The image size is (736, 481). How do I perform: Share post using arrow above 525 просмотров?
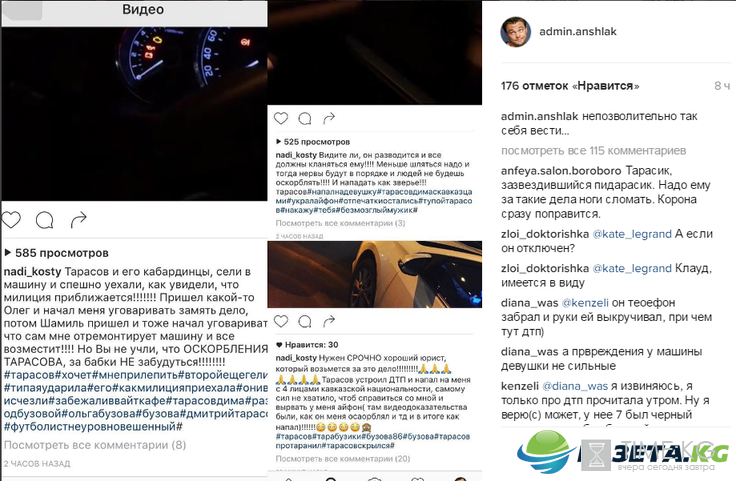click(329, 118)
